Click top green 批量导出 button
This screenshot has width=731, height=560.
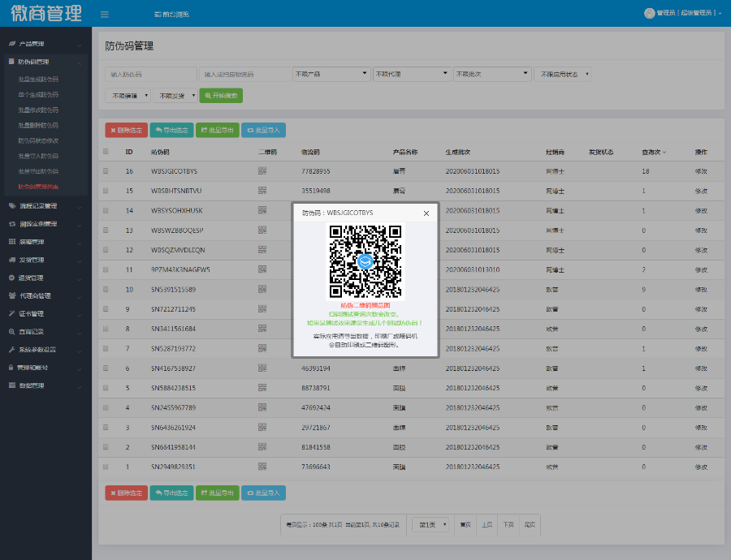click(217, 130)
